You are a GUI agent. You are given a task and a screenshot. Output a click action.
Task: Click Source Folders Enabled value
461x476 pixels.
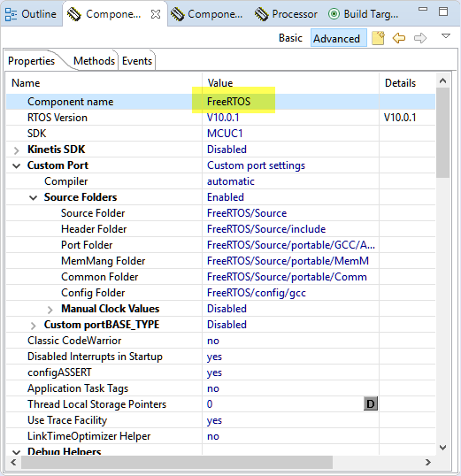tap(226, 197)
